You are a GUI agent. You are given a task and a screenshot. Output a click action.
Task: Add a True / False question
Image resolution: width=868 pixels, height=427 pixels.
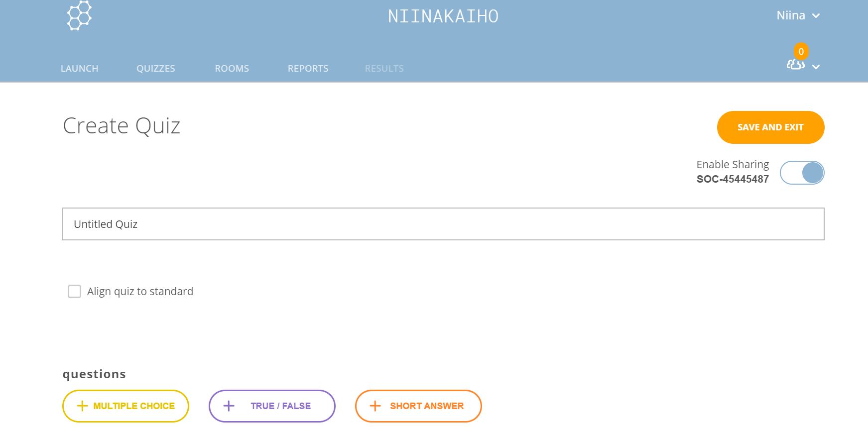point(280,406)
